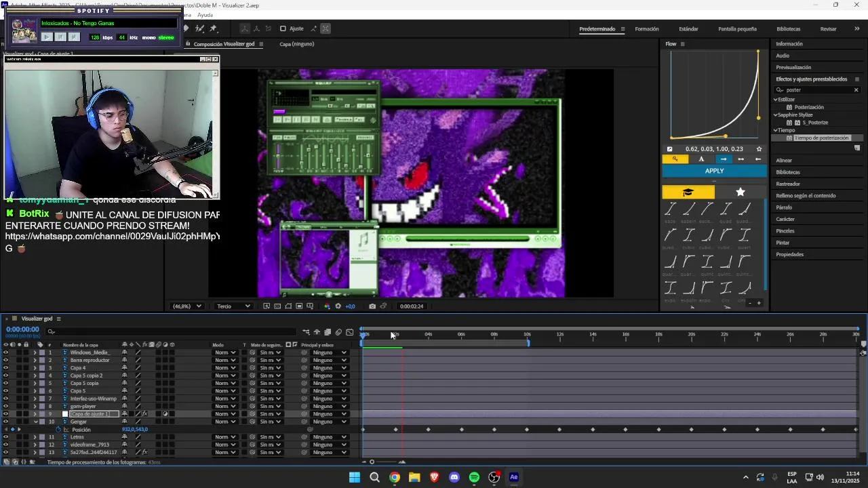The width and height of the screenshot is (868, 488).
Task: Open the Información panel
Action: (x=789, y=44)
